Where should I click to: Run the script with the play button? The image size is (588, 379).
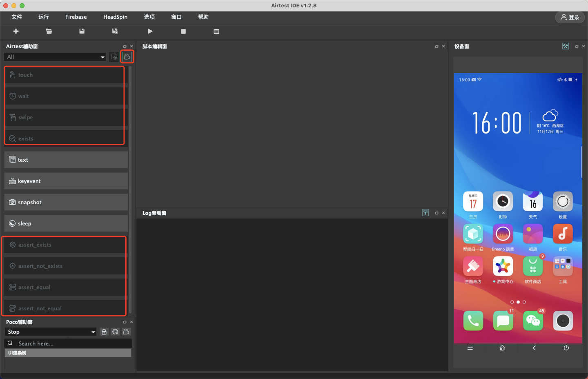[150, 31]
